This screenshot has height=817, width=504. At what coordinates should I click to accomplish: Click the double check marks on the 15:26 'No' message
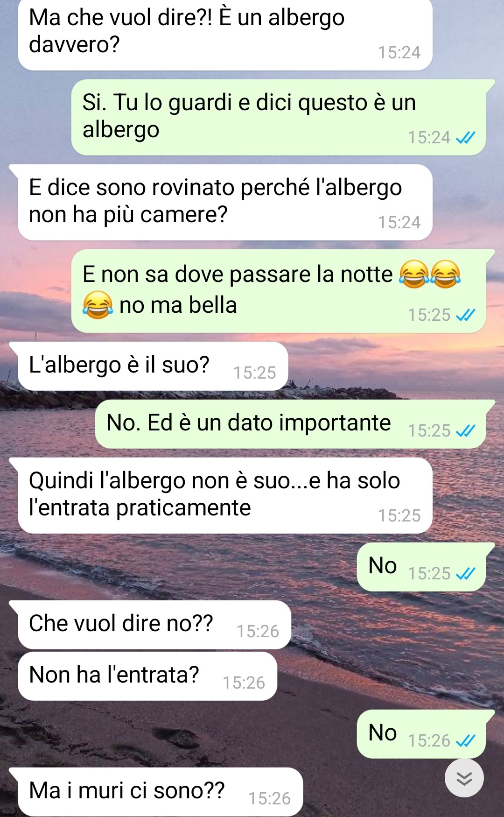(x=465, y=740)
